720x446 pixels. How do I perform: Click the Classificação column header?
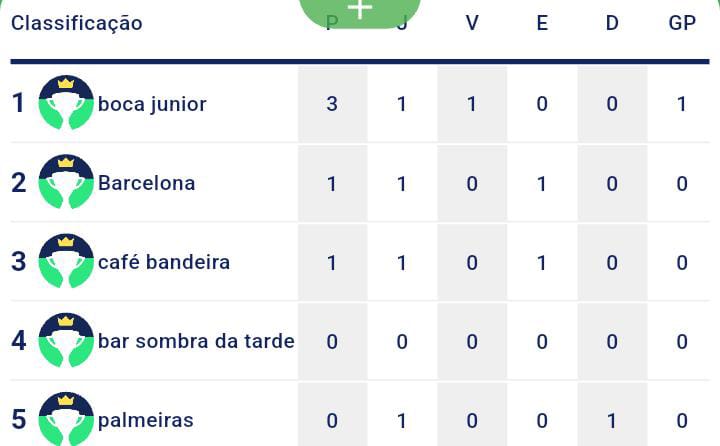[x=77, y=23]
